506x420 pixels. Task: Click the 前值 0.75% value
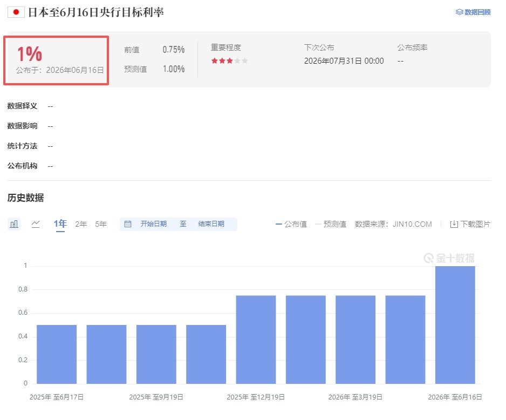tap(174, 50)
